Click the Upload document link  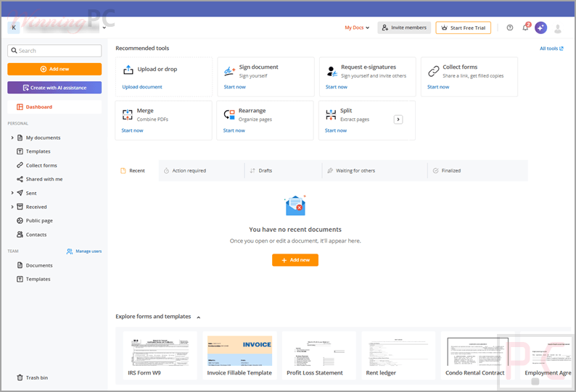coord(142,87)
